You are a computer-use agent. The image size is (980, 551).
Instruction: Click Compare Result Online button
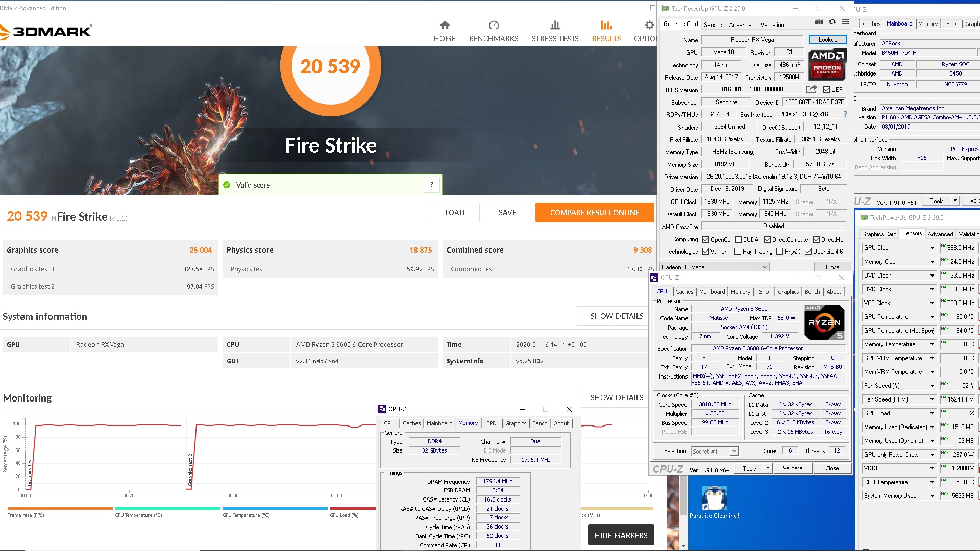(x=595, y=213)
